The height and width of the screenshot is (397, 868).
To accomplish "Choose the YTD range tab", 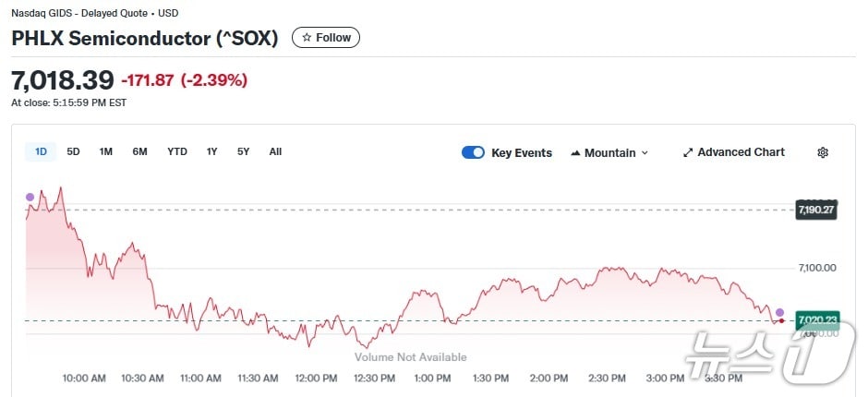I will (177, 151).
